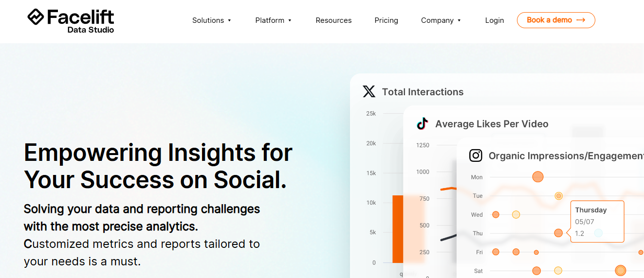Expand the Company dropdown arrow

point(459,20)
